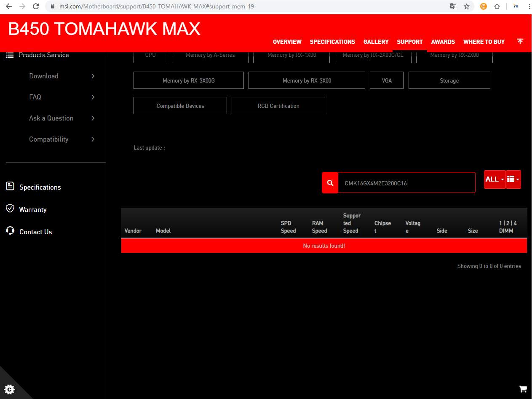This screenshot has height=399, width=532.
Task: Click the scroll-to-top arrow icon
Action: pyautogui.click(x=520, y=41)
